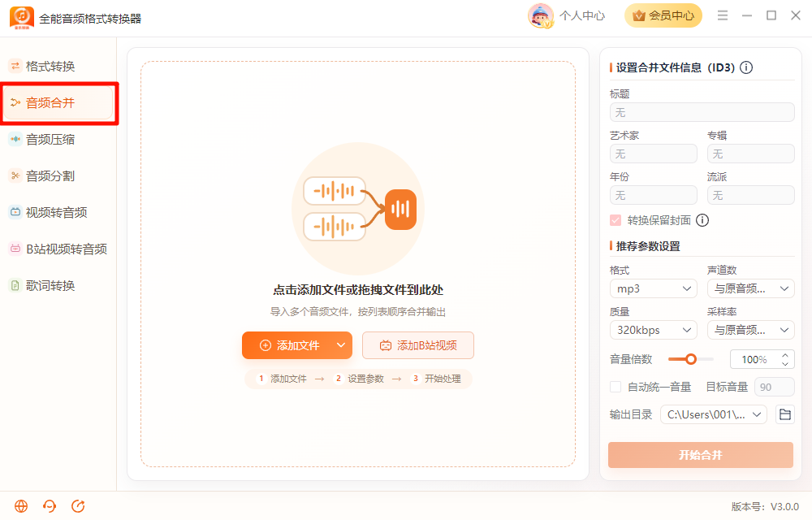Open 歌词转换 in sidebar
Viewport: 812px width, 520px height.
click(58, 285)
